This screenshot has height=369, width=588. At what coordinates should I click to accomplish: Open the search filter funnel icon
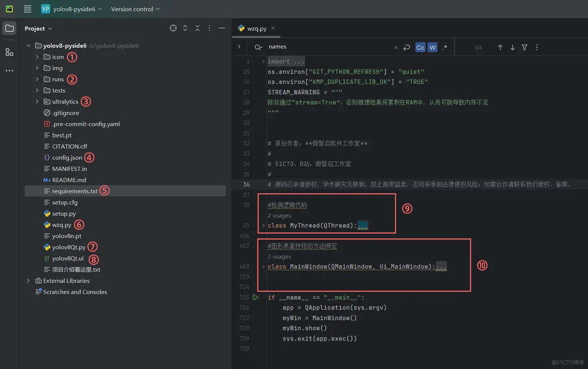click(524, 47)
